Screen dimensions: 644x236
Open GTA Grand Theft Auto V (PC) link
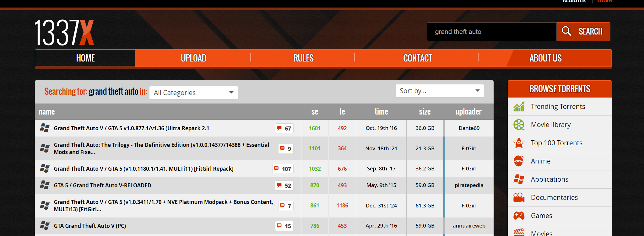point(90,226)
